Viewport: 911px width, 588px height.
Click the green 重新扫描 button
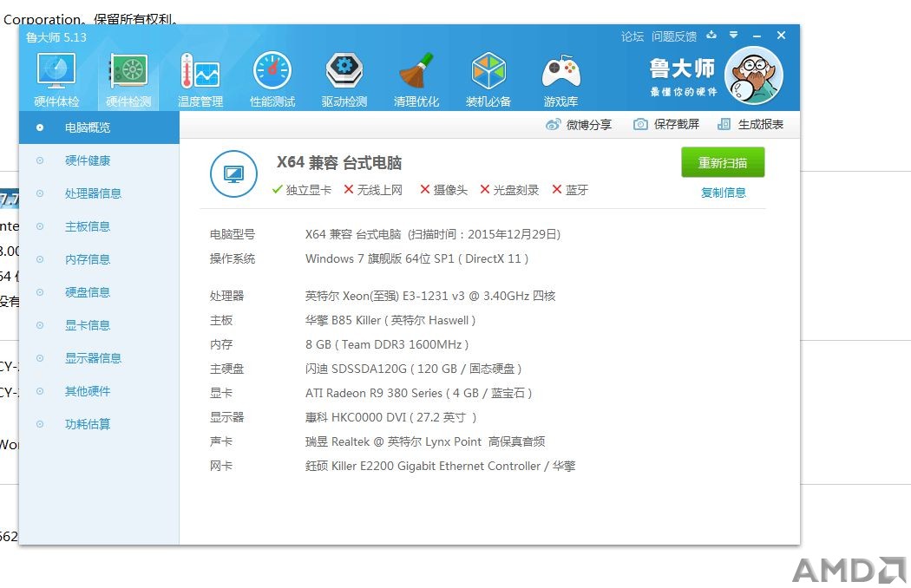click(723, 163)
